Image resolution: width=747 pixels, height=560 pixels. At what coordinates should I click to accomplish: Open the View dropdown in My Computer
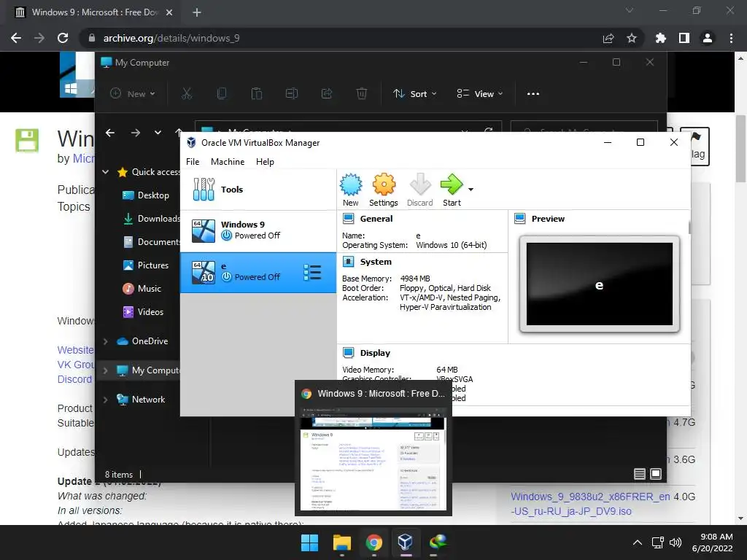click(x=480, y=94)
